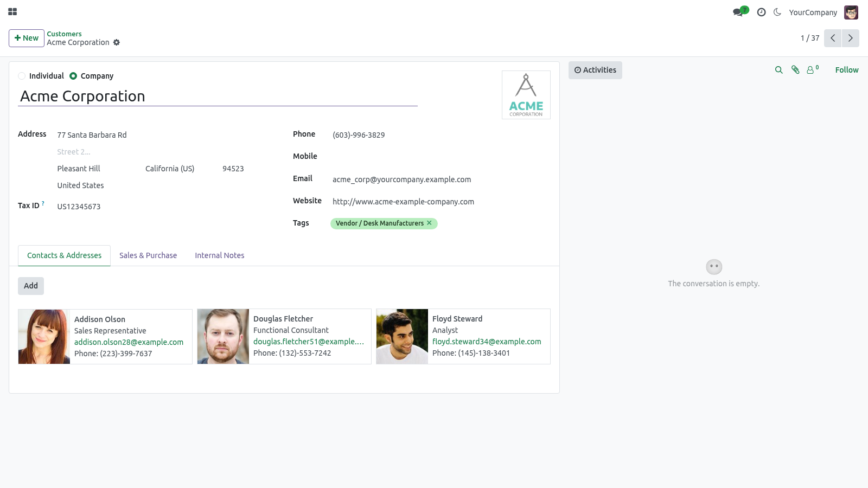
Task: Edit the company name field
Action: [x=218, y=96]
